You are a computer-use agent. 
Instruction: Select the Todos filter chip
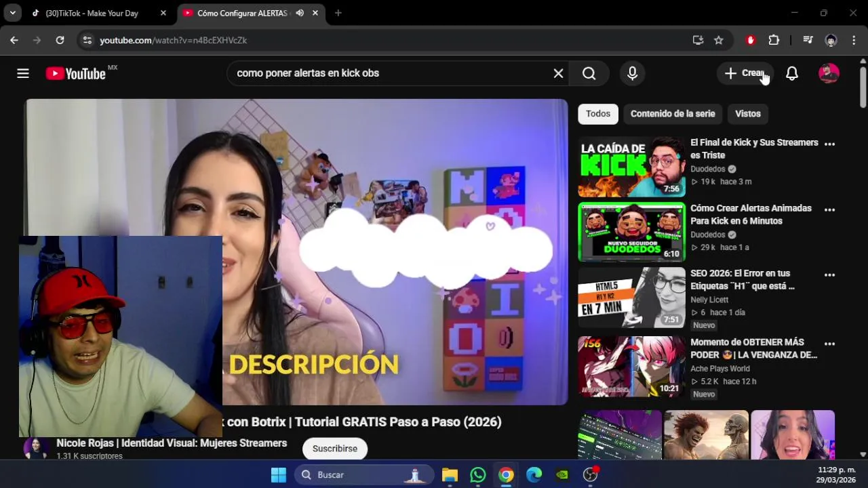coord(598,114)
